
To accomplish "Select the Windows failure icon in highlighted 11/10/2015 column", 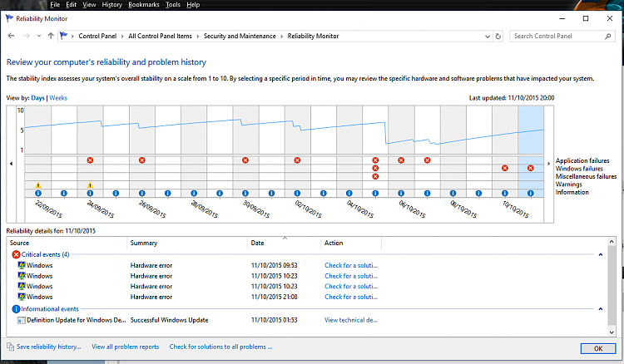I will pyautogui.click(x=531, y=168).
